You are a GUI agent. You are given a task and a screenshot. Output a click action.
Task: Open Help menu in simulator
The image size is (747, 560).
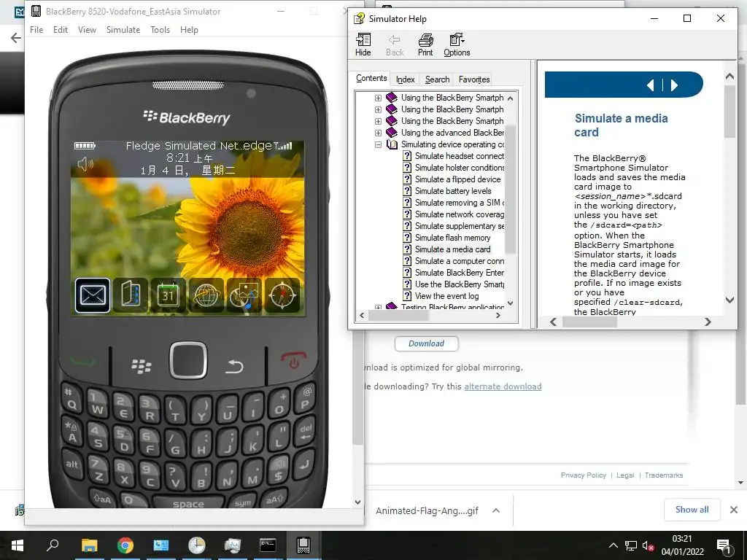(189, 29)
